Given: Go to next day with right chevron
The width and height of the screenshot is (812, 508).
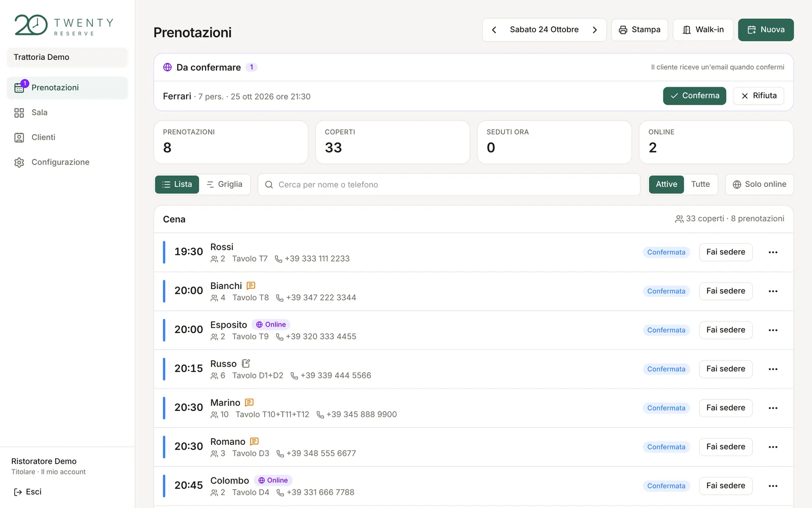Looking at the screenshot, I should coord(595,30).
